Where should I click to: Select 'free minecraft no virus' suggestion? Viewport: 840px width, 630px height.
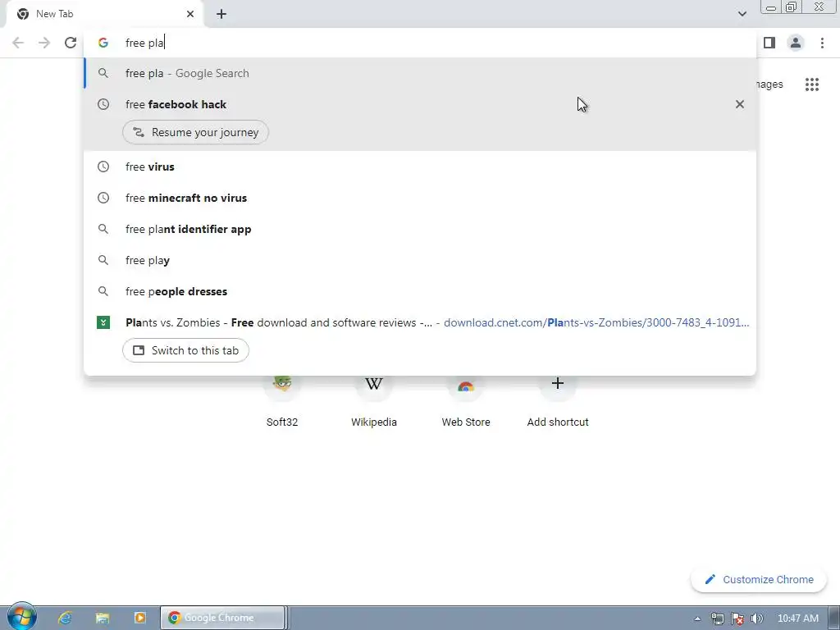click(x=420, y=198)
